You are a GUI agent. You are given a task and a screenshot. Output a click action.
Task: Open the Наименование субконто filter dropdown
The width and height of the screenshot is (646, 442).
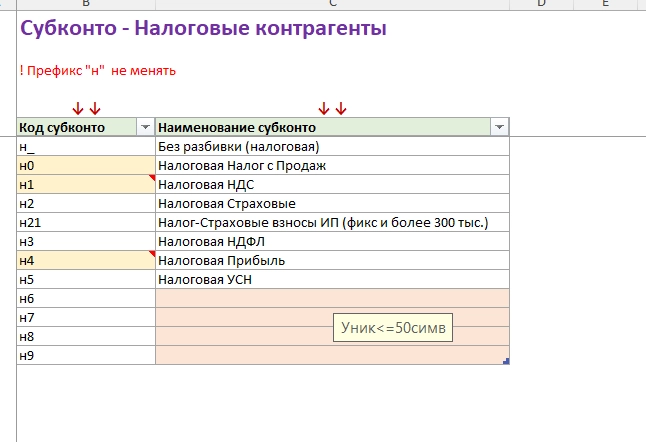[499, 127]
